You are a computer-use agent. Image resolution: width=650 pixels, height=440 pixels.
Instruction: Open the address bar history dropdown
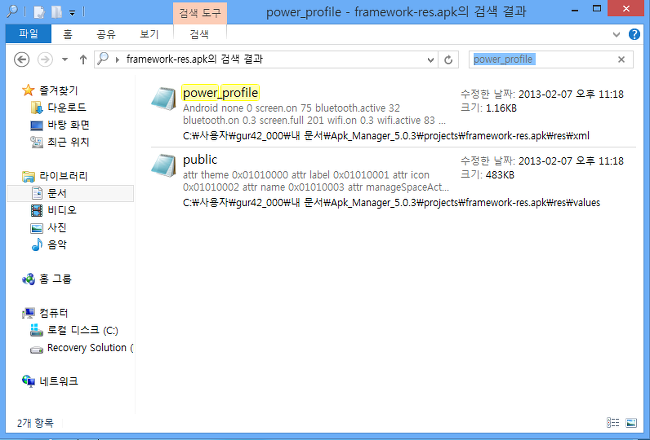431,60
